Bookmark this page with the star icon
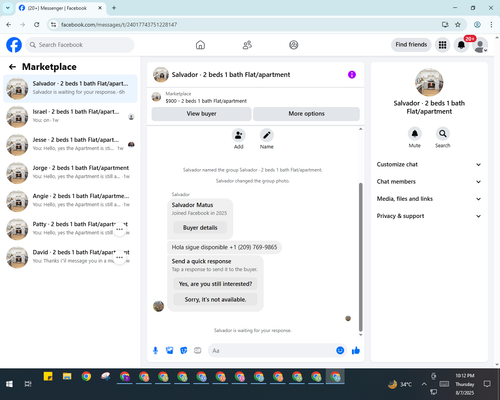Image resolution: width=500 pixels, height=400 pixels. click(458, 25)
